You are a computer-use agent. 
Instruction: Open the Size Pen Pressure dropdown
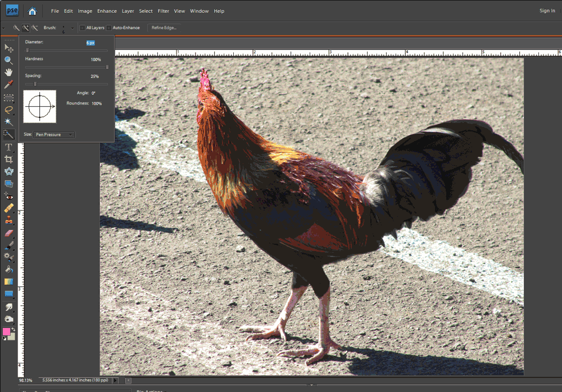pyautogui.click(x=54, y=135)
